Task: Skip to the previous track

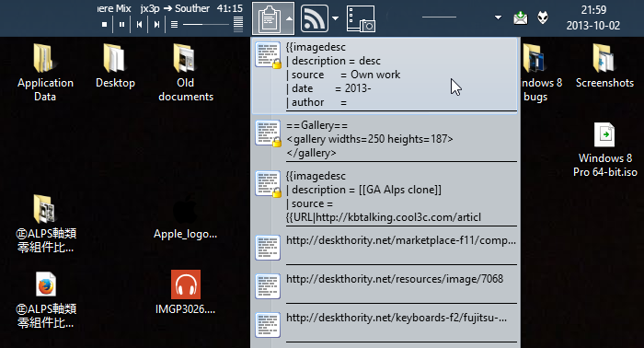Action: coord(139,25)
